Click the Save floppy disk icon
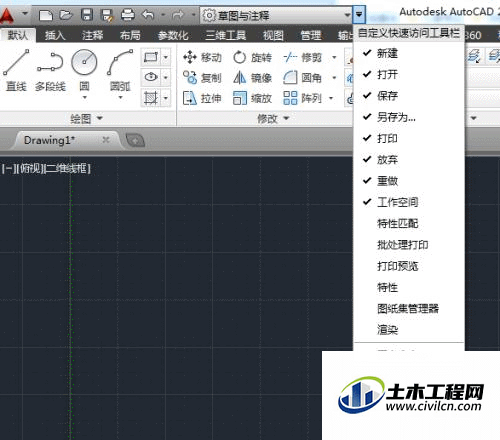The height and width of the screenshot is (440, 500). click(x=87, y=15)
